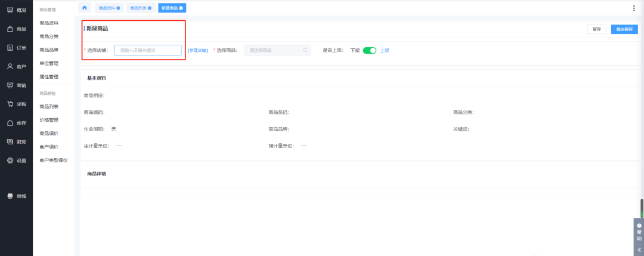The width and height of the screenshot is (644, 256).
Task: Click the 提交保存 submit button
Action: pyautogui.click(x=624, y=29)
